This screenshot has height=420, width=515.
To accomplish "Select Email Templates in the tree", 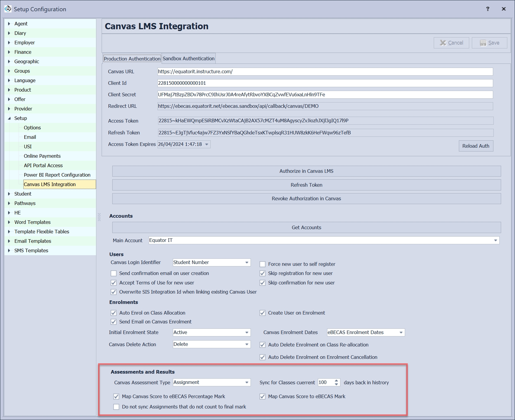I will 33,241.
